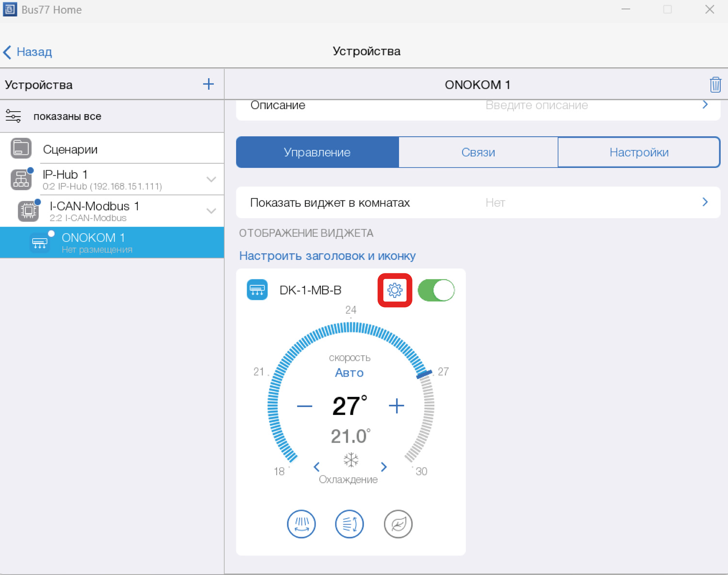Image resolution: width=728 pixels, height=575 pixels.
Task: Add a new device with plus icon
Action: pyautogui.click(x=208, y=84)
